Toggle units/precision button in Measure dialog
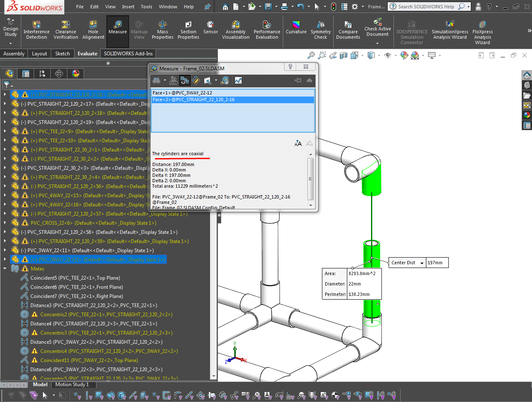 coord(173,80)
